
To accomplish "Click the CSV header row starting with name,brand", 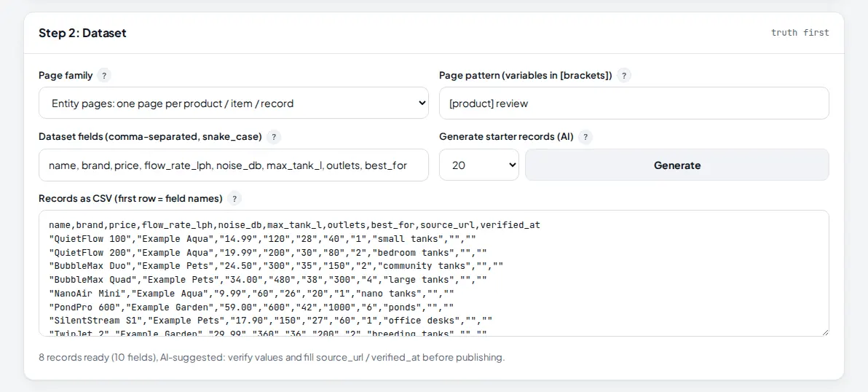I will click(x=295, y=225).
